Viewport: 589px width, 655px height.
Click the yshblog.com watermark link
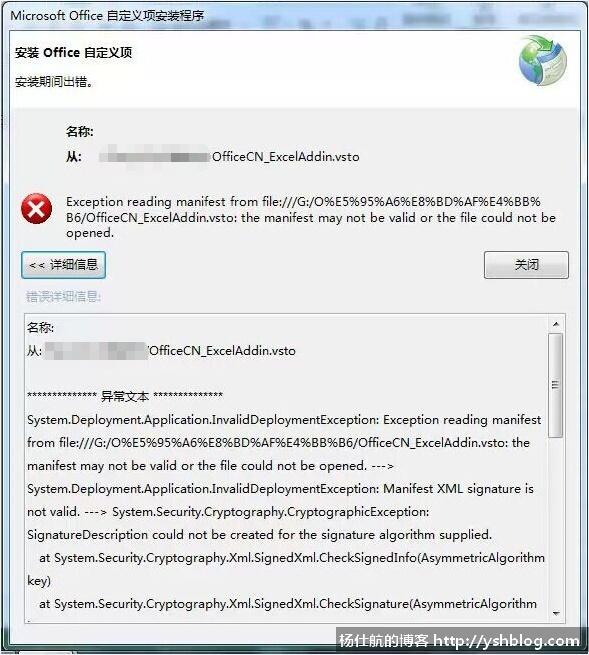coord(506,640)
